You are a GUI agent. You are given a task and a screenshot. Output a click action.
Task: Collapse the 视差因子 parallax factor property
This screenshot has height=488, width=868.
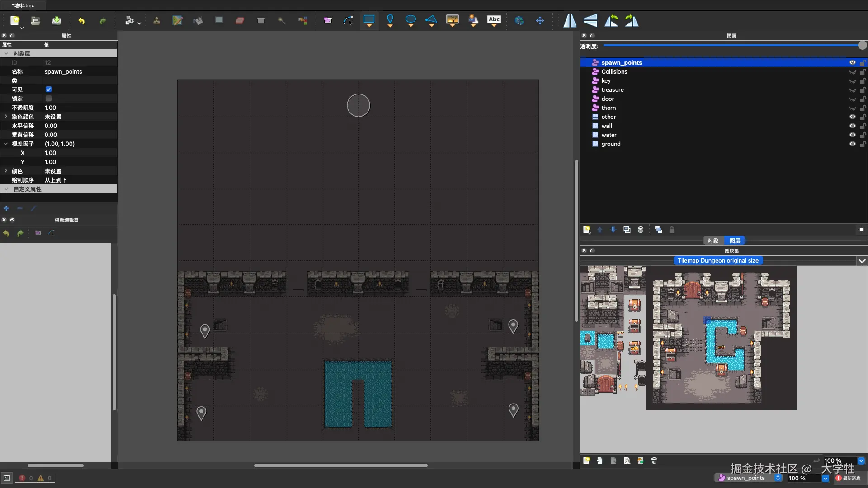[6, 144]
